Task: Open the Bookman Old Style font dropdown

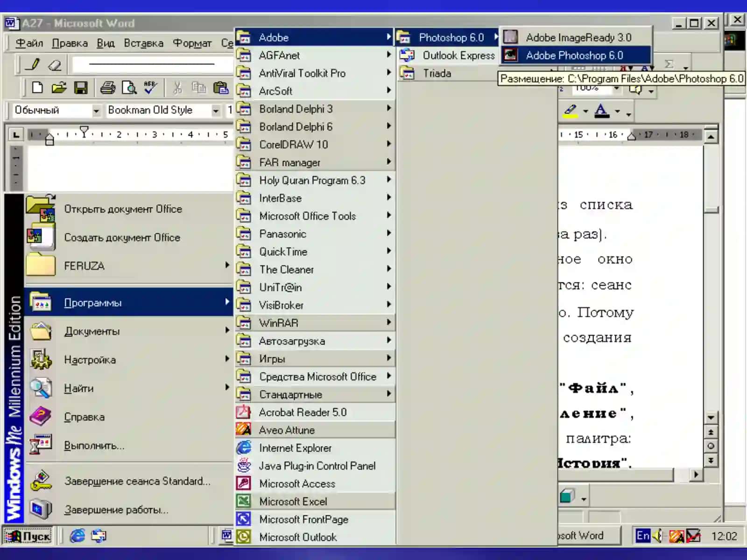Action: pyautogui.click(x=216, y=111)
